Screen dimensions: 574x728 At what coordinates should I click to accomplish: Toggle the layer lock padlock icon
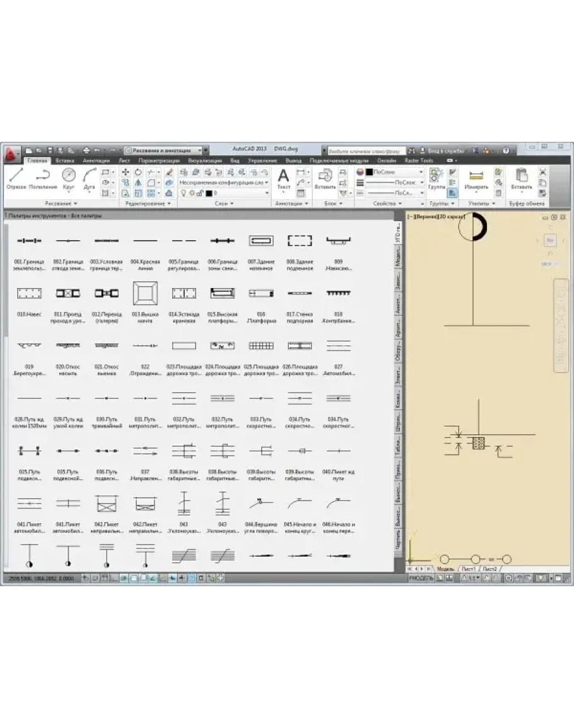click(199, 193)
